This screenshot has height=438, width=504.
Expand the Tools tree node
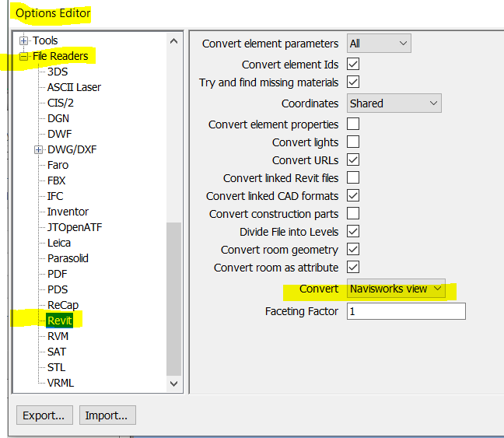pos(23,40)
